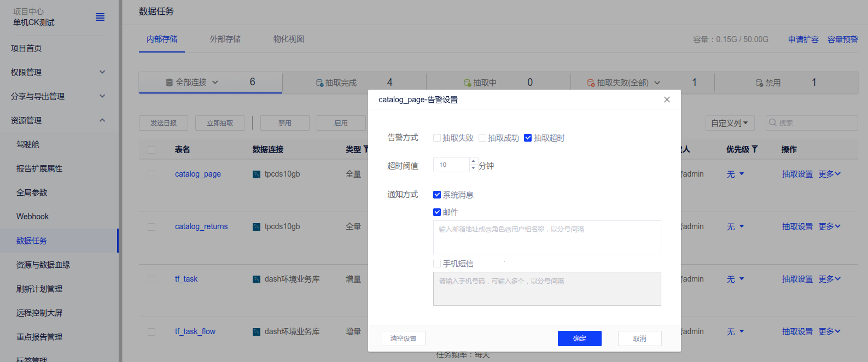Click the 清空设置 button
The width and height of the screenshot is (868, 362).
click(403, 338)
